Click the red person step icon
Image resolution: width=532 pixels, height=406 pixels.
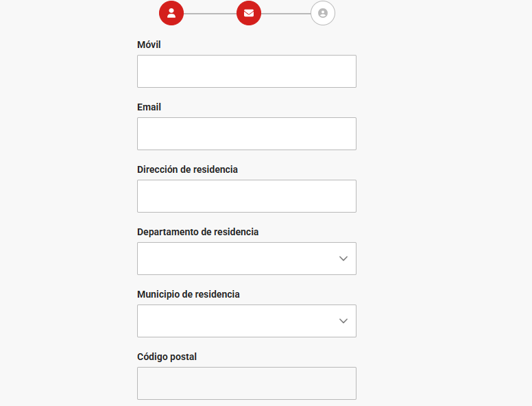click(171, 13)
